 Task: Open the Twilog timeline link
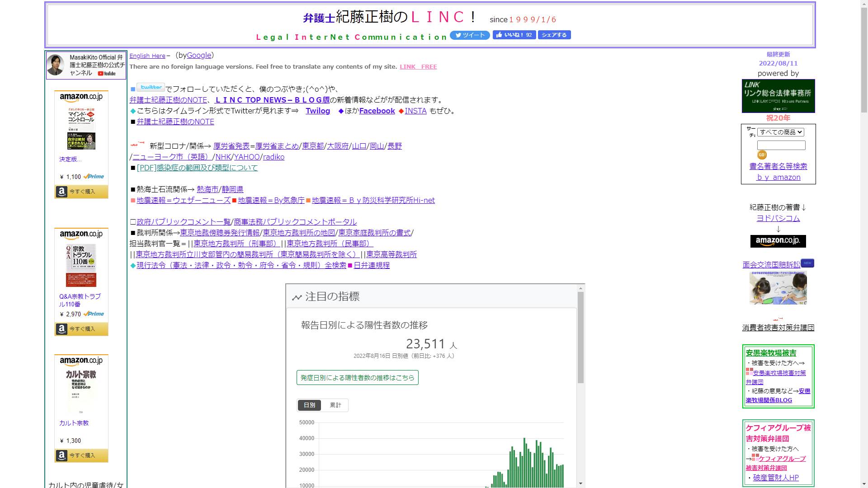point(317,111)
